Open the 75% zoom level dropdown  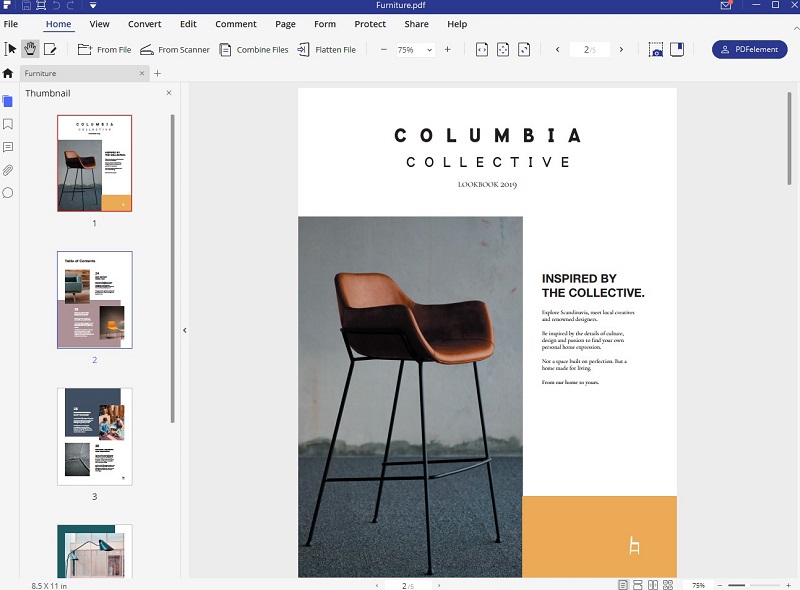414,49
